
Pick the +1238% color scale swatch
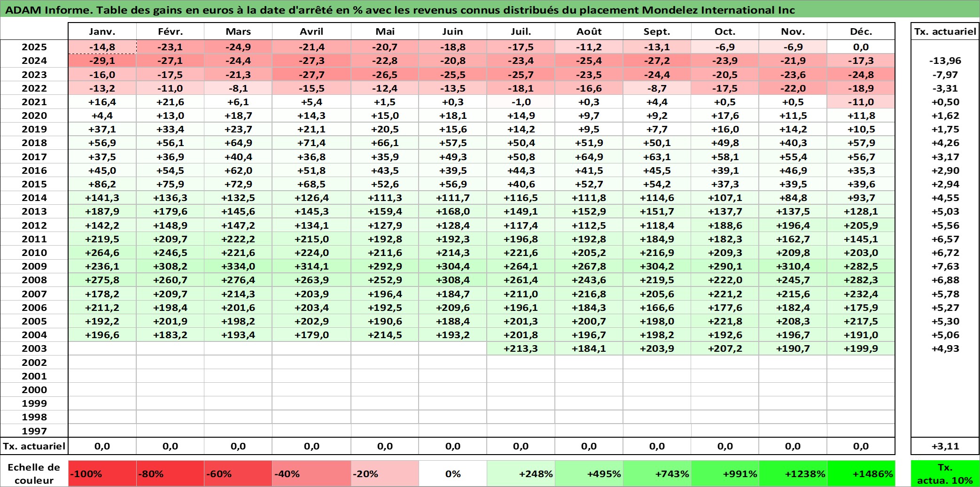coord(793,473)
